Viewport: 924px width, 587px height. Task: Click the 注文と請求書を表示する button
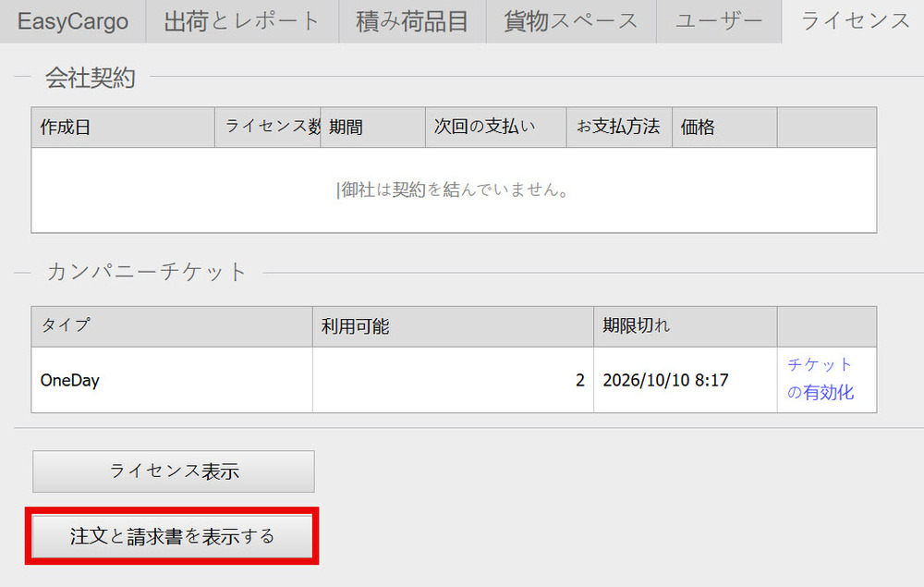[x=173, y=536]
